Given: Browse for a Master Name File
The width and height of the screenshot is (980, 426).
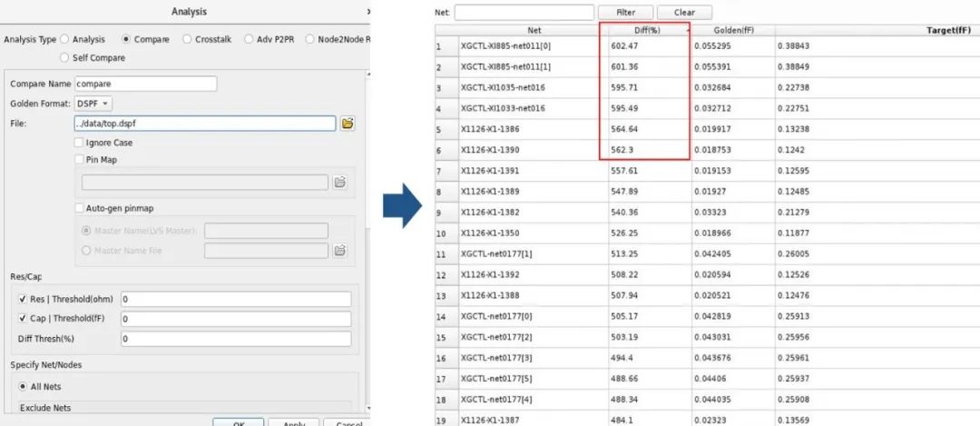Looking at the screenshot, I should point(339,250).
